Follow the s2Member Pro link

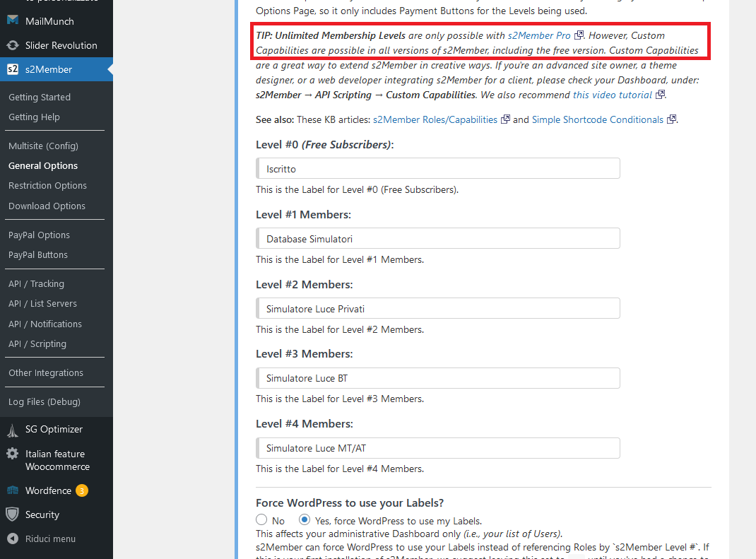(539, 35)
